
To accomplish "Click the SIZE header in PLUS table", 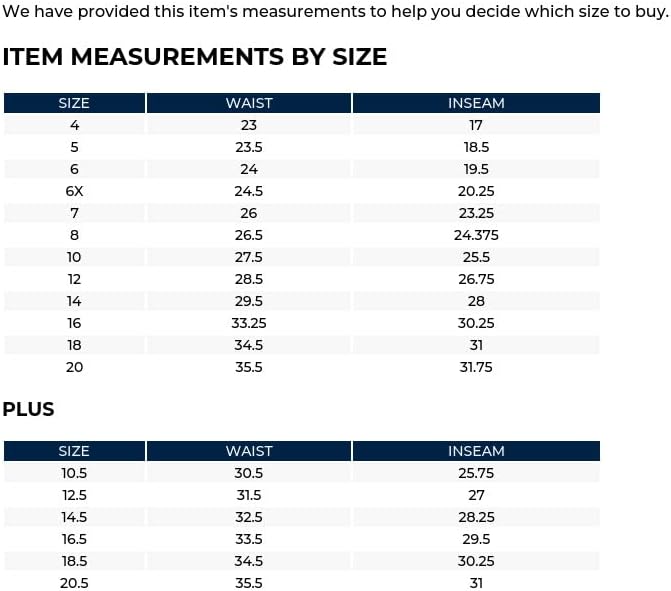I will (x=74, y=451).
